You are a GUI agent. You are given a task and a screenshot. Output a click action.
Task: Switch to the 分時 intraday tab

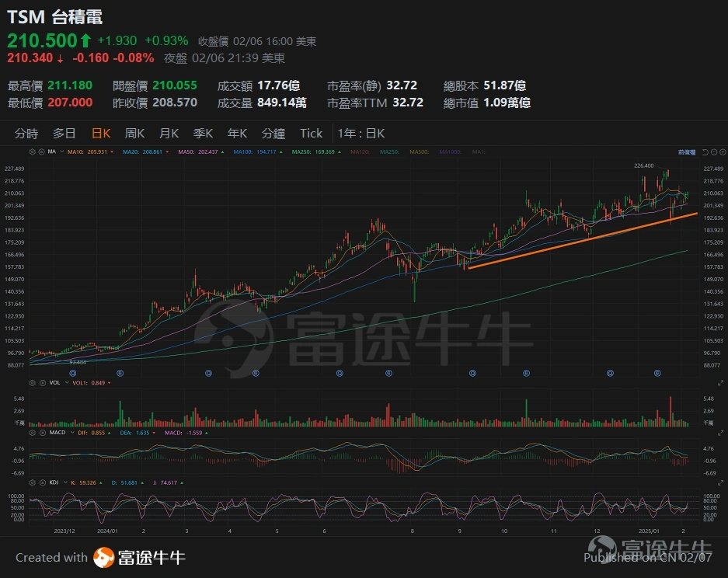(x=26, y=134)
